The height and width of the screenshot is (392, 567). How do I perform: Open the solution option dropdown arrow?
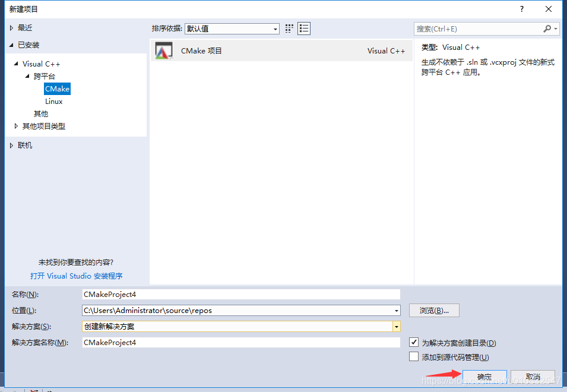click(397, 327)
